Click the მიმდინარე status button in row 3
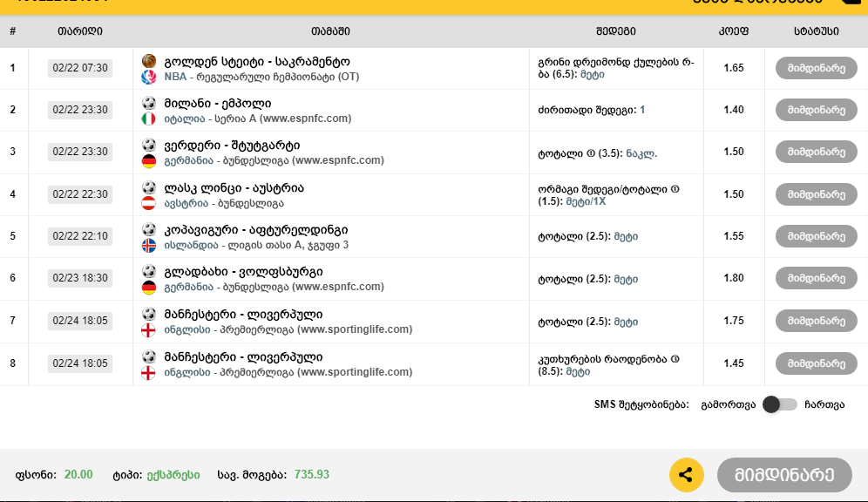This screenshot has width=868, height=502. click(816, 152)
